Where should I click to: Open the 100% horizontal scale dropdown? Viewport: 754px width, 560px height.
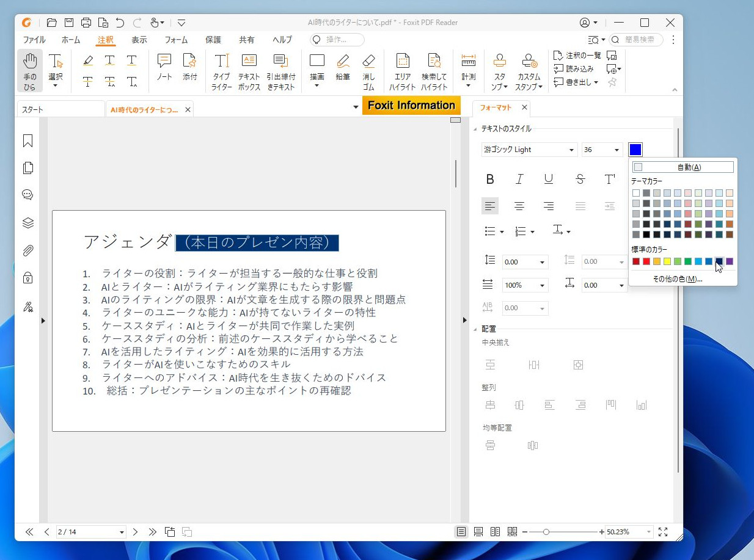point(542,285)
